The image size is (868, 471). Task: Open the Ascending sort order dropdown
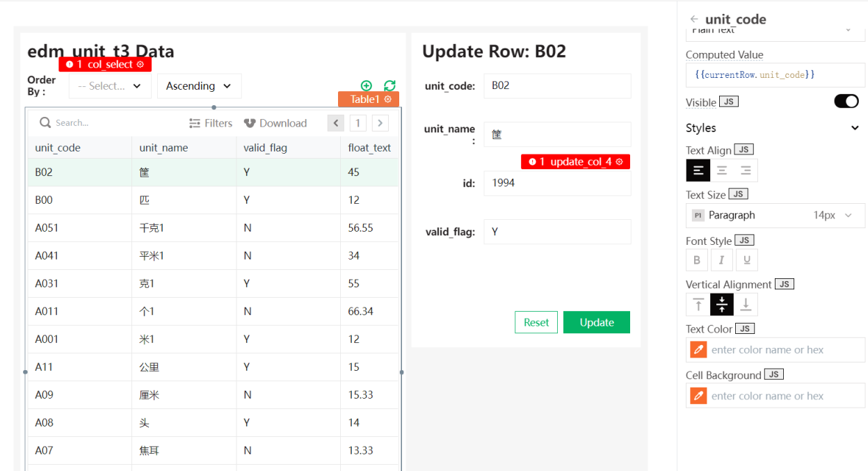pyautogui.click(x=199, y=86)
